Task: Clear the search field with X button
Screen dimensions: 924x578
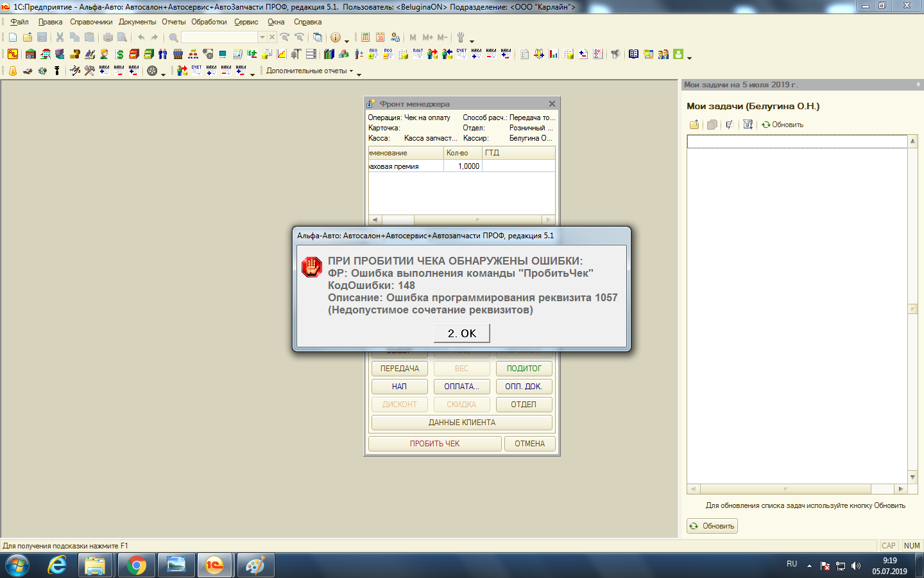Action: pyautogui.click(x=272, y=37)
